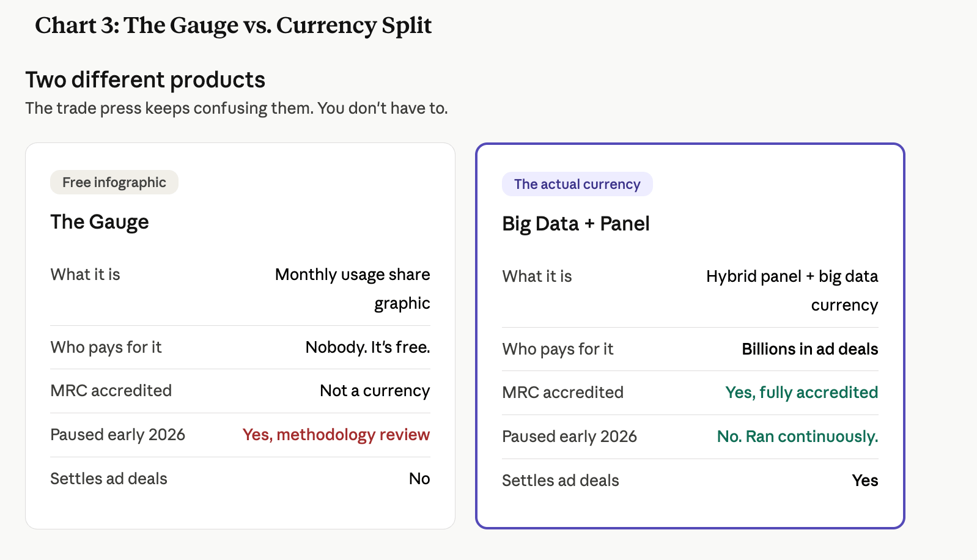The height and width of the screenshot is (560, 977).
Task: Click the "No" value under Settles ad deals
Action: point(419,479)
